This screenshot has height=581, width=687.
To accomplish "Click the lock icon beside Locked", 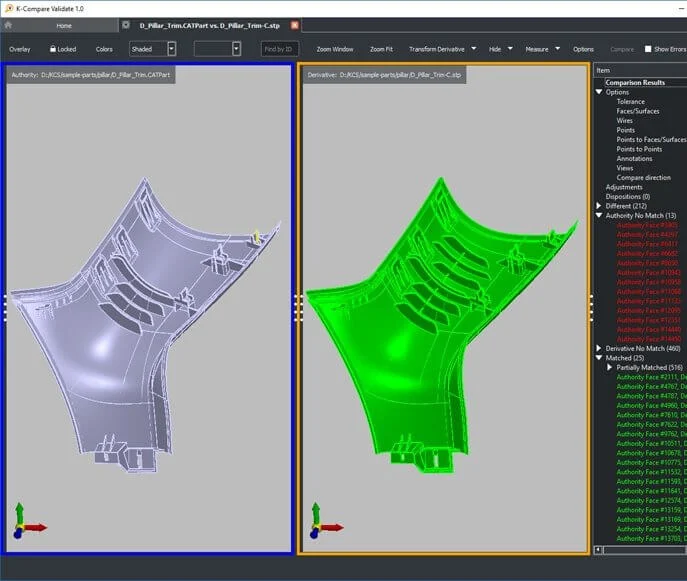I will click(x=53, y=48).
